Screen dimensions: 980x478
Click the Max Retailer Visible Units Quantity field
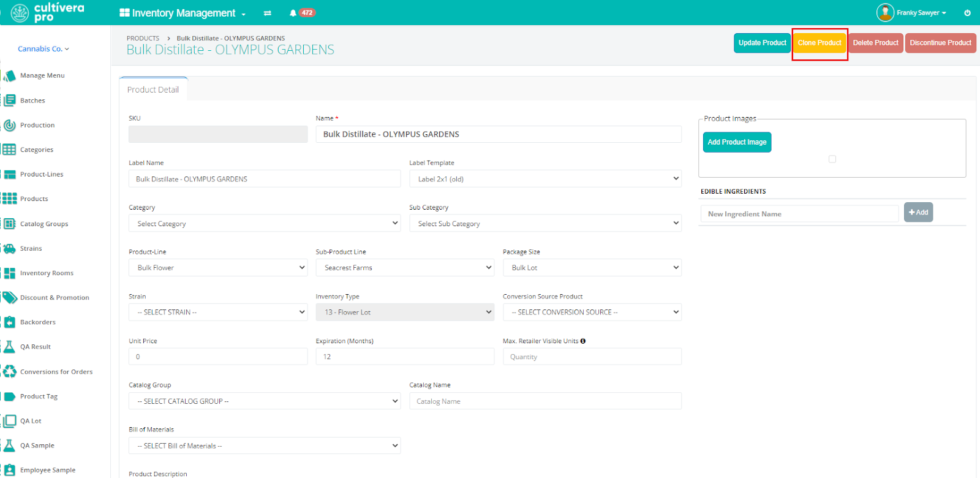click(x=592, y=357)
